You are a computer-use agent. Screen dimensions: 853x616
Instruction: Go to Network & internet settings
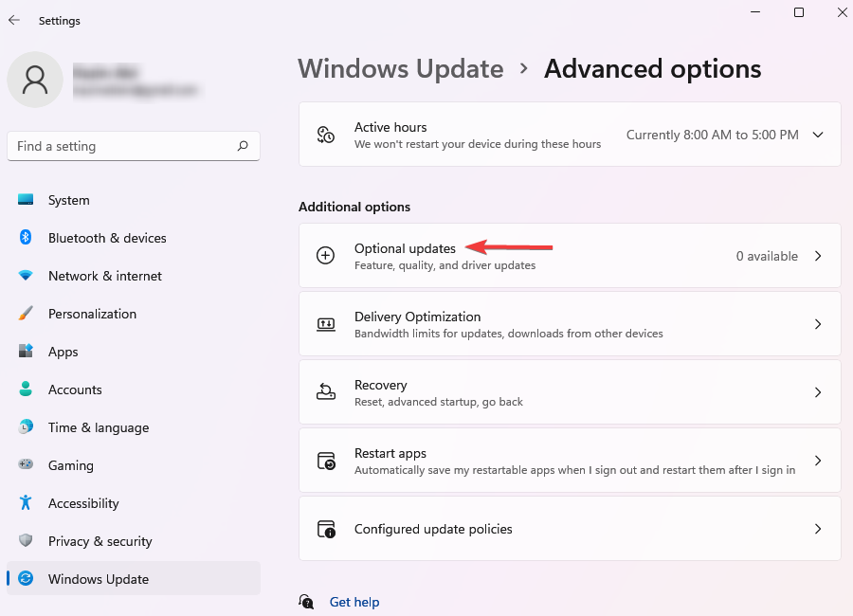[134, 276]
